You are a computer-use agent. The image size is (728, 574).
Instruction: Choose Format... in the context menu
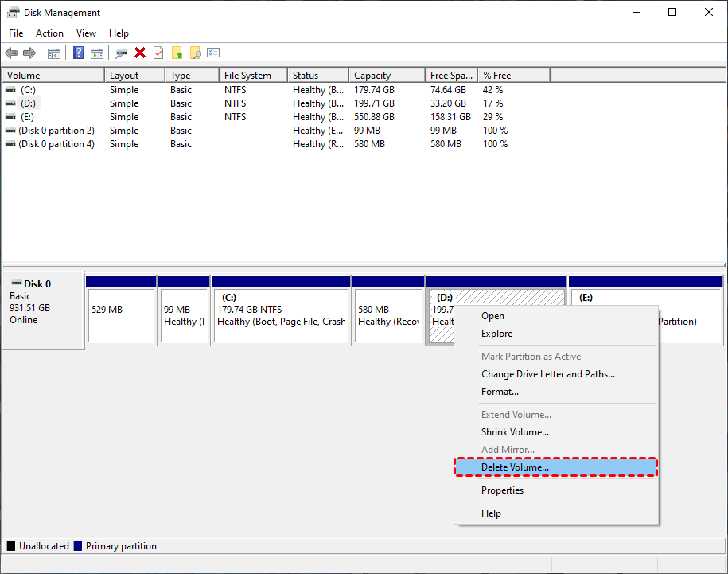[x=500, y=392]
